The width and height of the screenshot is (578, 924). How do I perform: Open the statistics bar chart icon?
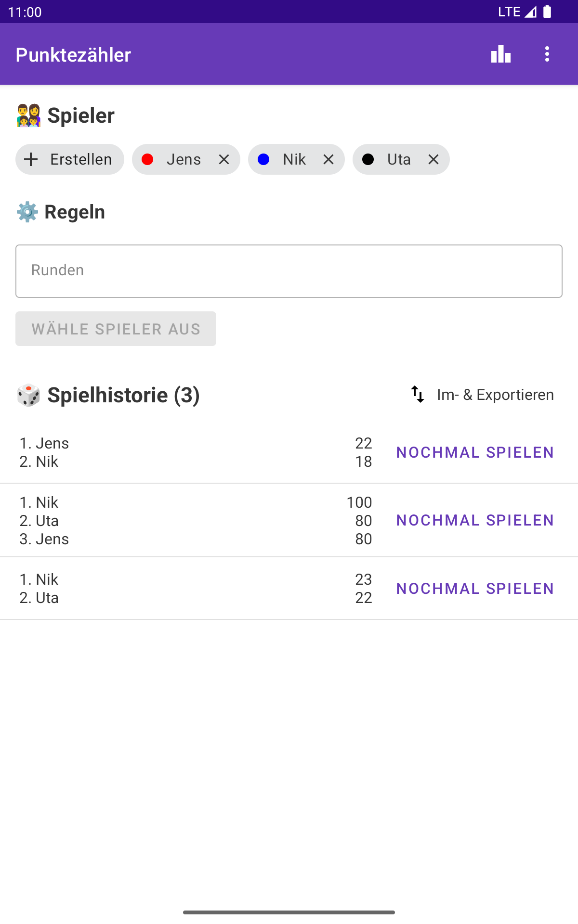(501, 54)
